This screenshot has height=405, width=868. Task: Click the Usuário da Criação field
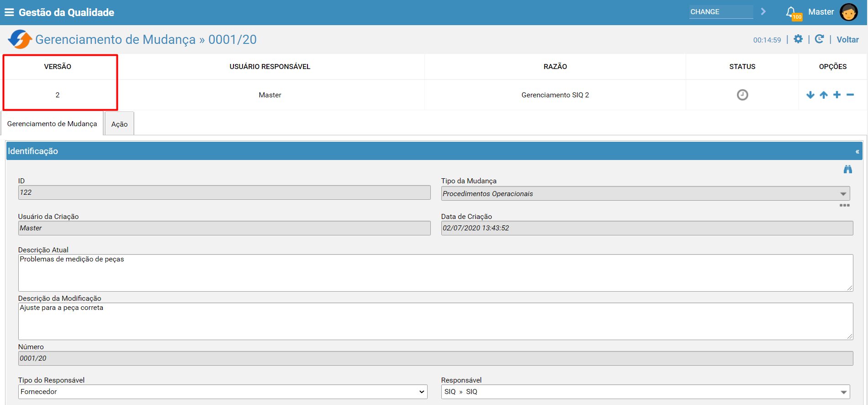(224, 228)
